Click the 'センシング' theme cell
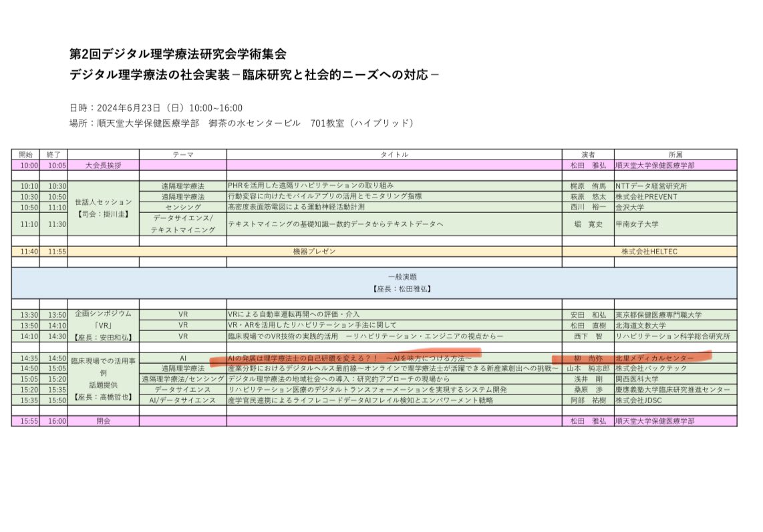 click(x=183, y=207)
